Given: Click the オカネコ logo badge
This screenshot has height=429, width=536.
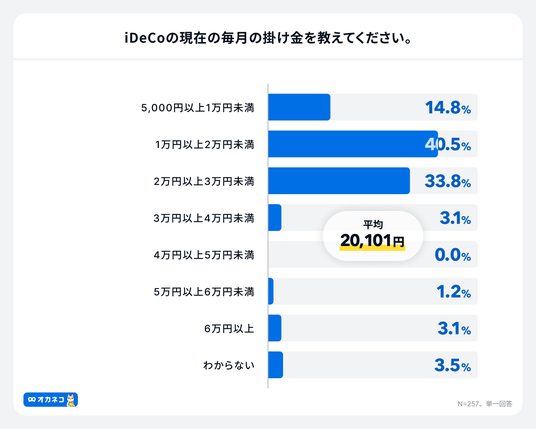Looking at the screenshot, I should (51, 400).
